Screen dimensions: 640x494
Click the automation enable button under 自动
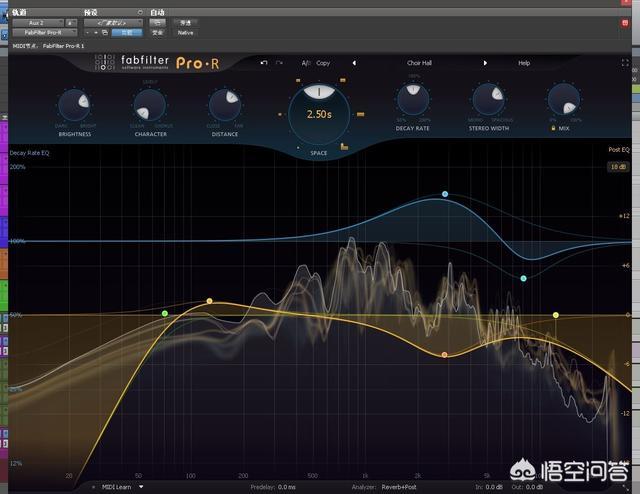tap(158, 23)
